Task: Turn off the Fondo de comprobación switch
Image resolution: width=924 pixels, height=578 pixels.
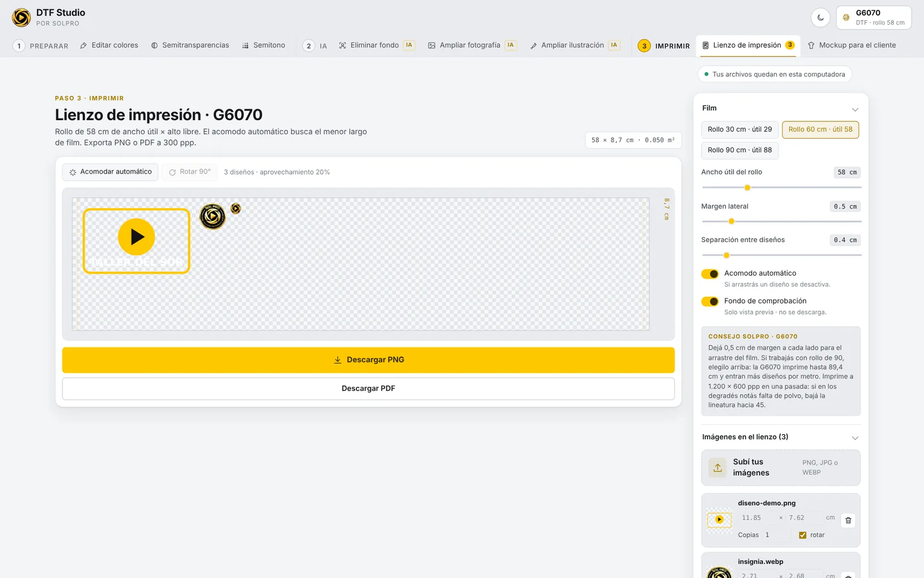Action: click(710, 302)
